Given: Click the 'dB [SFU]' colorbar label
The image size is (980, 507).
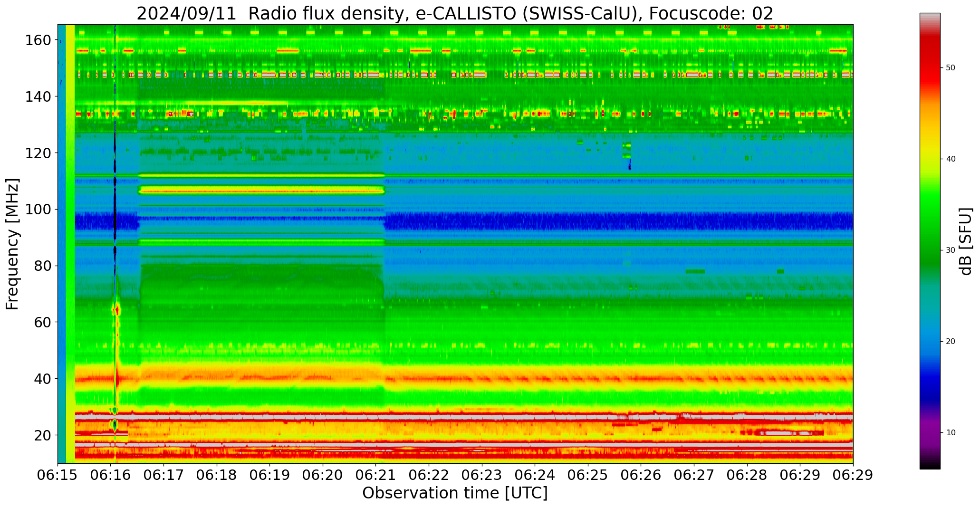Looking at the screenshot, I should 966,241.
